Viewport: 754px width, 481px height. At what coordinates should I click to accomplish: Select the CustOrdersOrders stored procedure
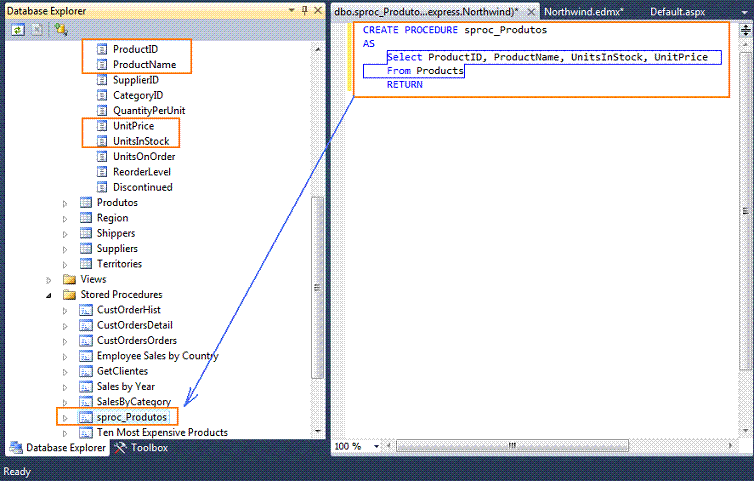pos(137,341)
